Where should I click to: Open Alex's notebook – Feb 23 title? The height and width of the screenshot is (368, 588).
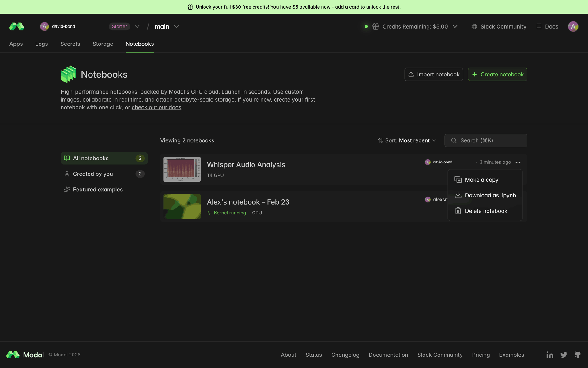coord(248,202)
